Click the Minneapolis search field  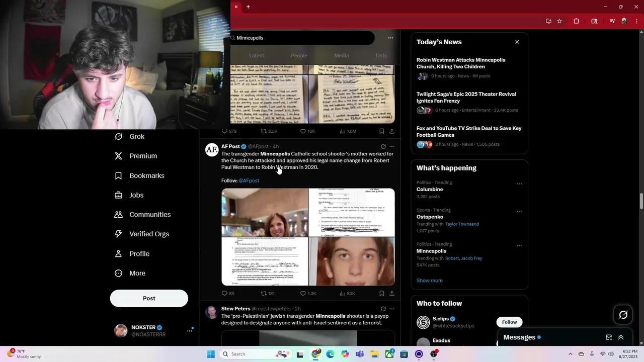(302, 38)
